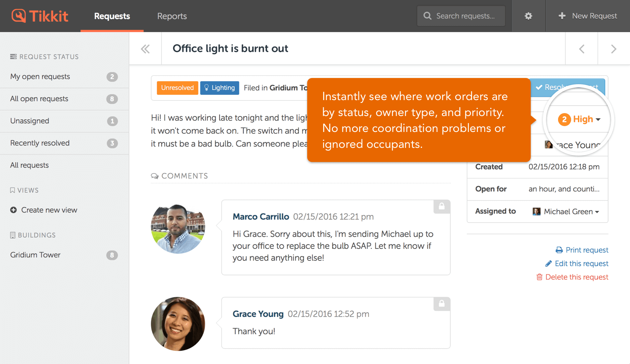Click the pencil icon beside Edit this request
Image resolution: width=630 pixels, height=364 pixels.
tap(548, 264)
